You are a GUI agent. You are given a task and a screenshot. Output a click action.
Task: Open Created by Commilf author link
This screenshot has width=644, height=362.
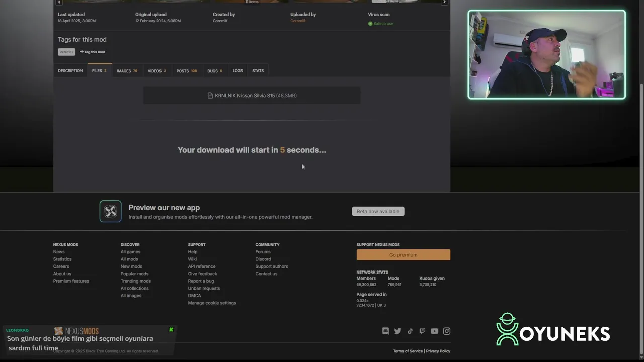220,21
